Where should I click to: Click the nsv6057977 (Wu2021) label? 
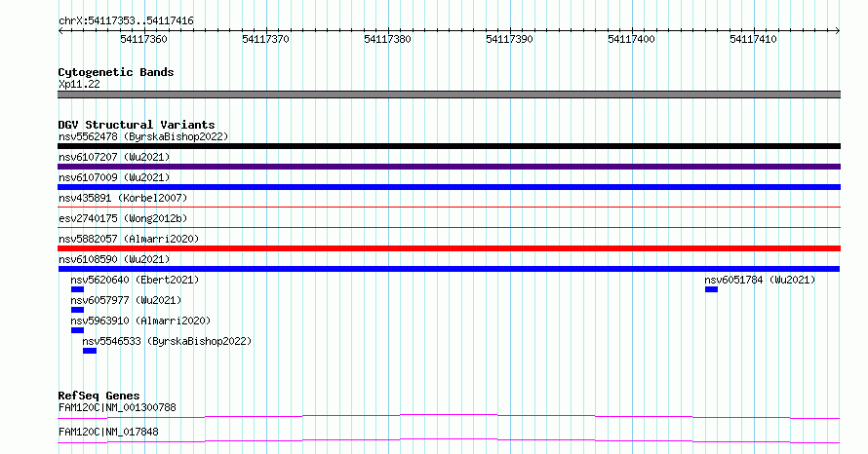[126, 300]
